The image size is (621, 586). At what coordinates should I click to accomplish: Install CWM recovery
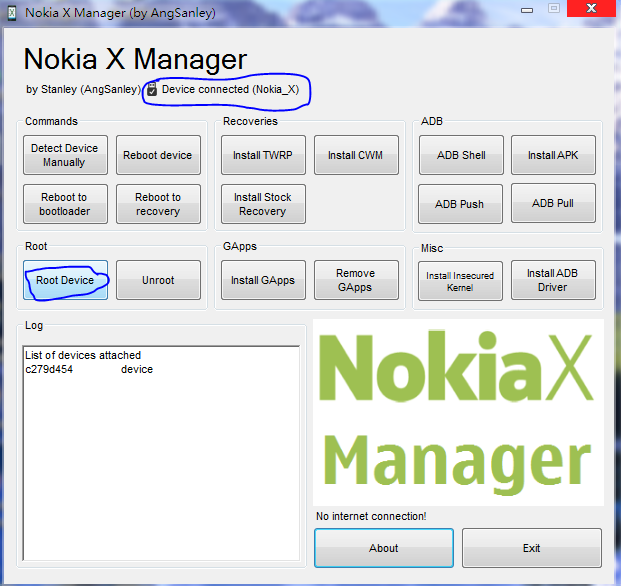click(356, 155)
